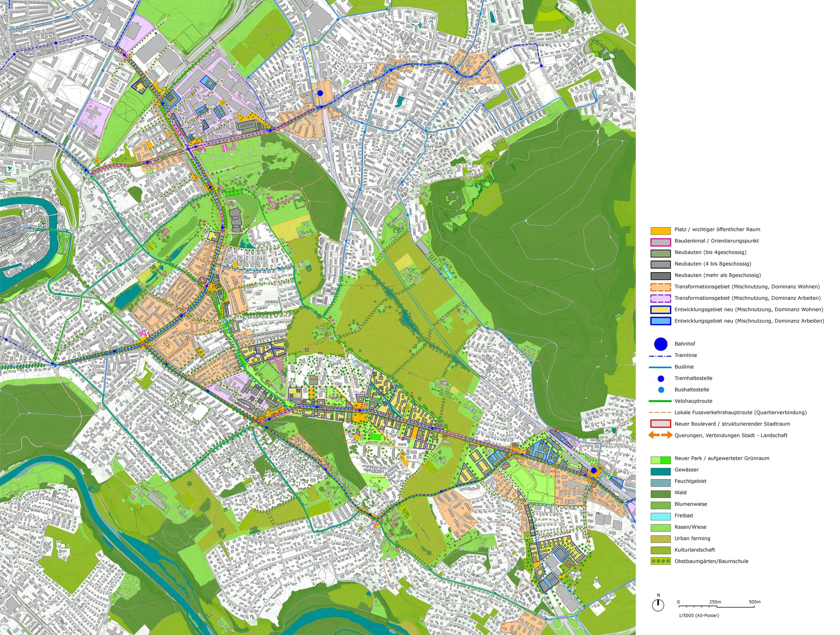Image resolution: width=840 pixels, height=635 pixels.
Task: Click the Bushaltestelle light-blue dot in legend
Action: pyautogui.click(x=661, y=390)
